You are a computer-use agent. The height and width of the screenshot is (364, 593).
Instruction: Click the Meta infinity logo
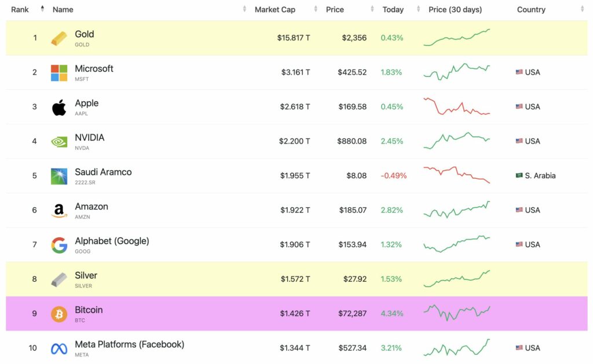pyautogui.click(x=60, y=347)
